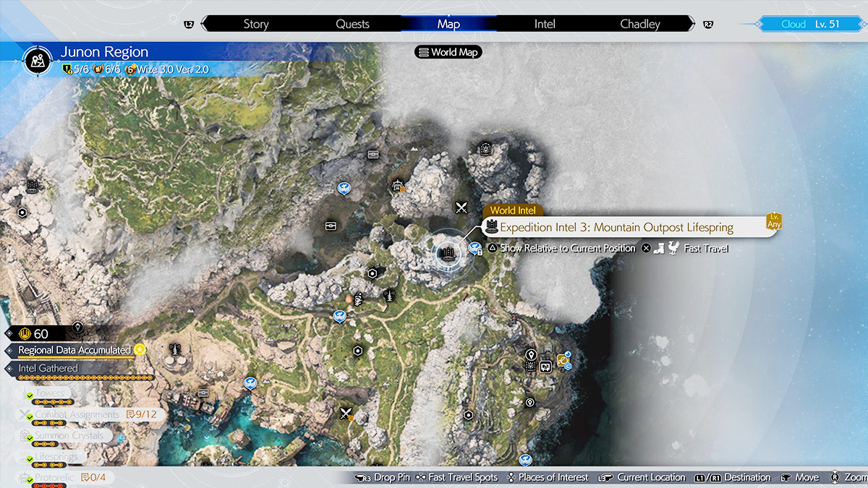The image size is (868, 488).
Task: Toggle the Towers checkmark in intel list
Action: pos(30,395)
